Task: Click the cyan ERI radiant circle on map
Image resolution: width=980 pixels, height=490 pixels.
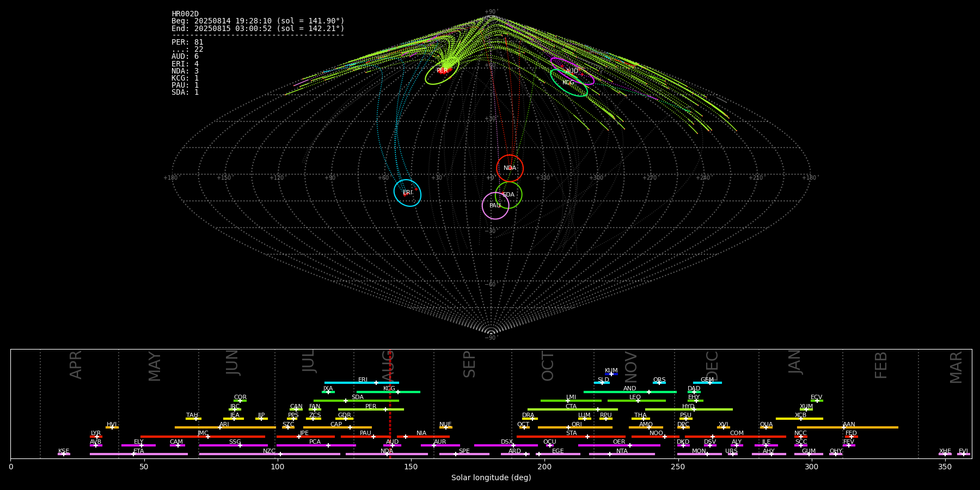Action: coord(408,193)
